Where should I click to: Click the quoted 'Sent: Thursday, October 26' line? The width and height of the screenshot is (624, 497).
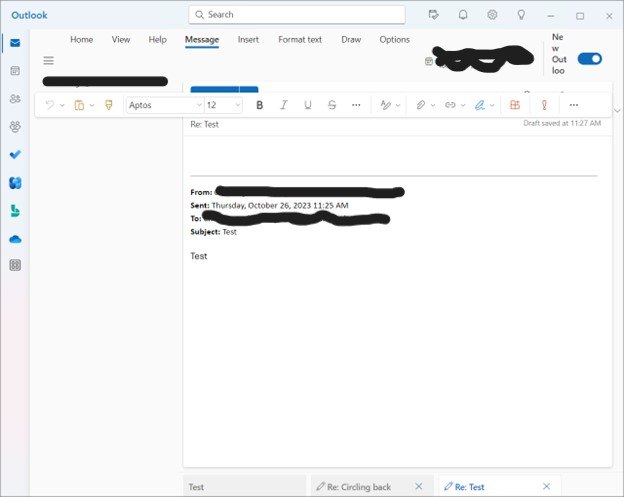tap(269, 205)
